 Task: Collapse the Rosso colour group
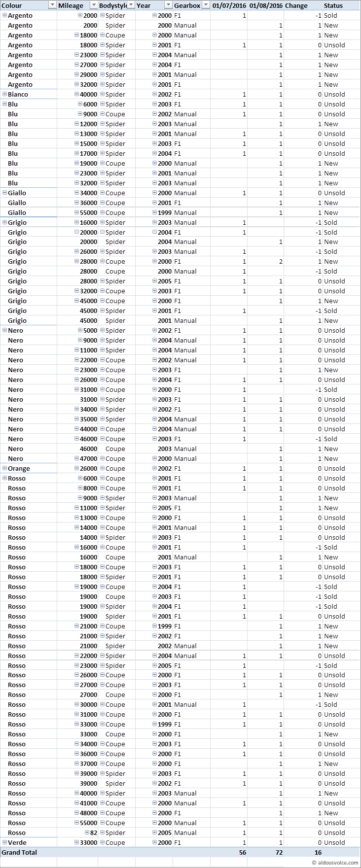click(5, 478)
